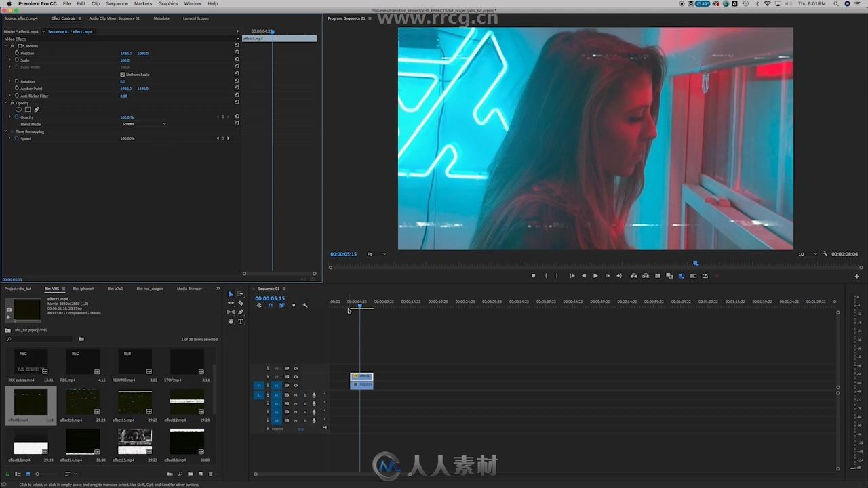868x488 pixels.
Task: Open Timeline Display Settings wrench
Action: coord(304,305)
